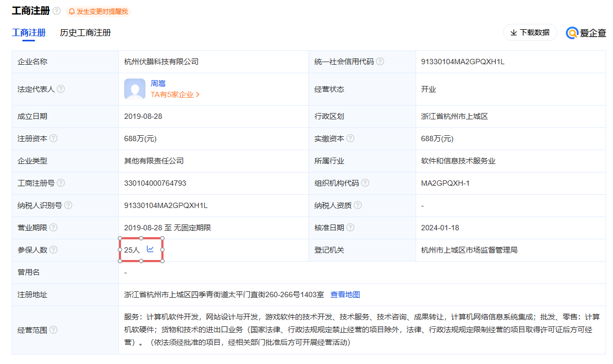Click help icon beside 工商注册号
613x364 pixels.
(x=61, y=183)
